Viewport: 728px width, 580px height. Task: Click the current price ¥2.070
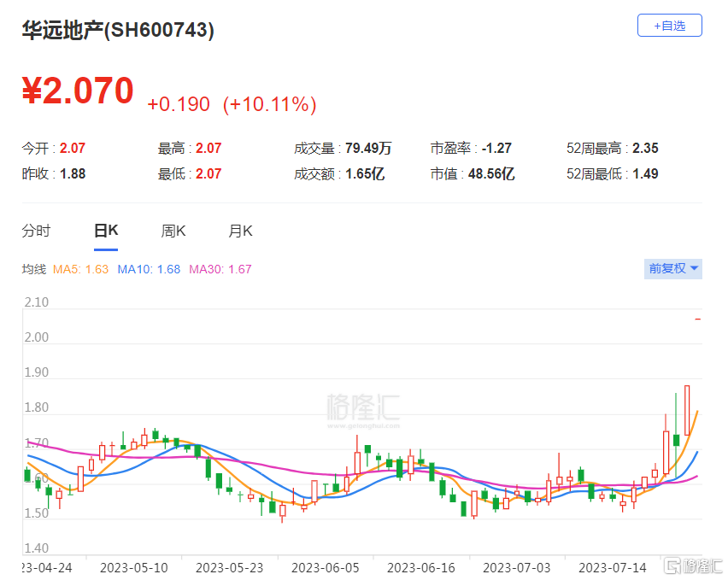(78, 90)
